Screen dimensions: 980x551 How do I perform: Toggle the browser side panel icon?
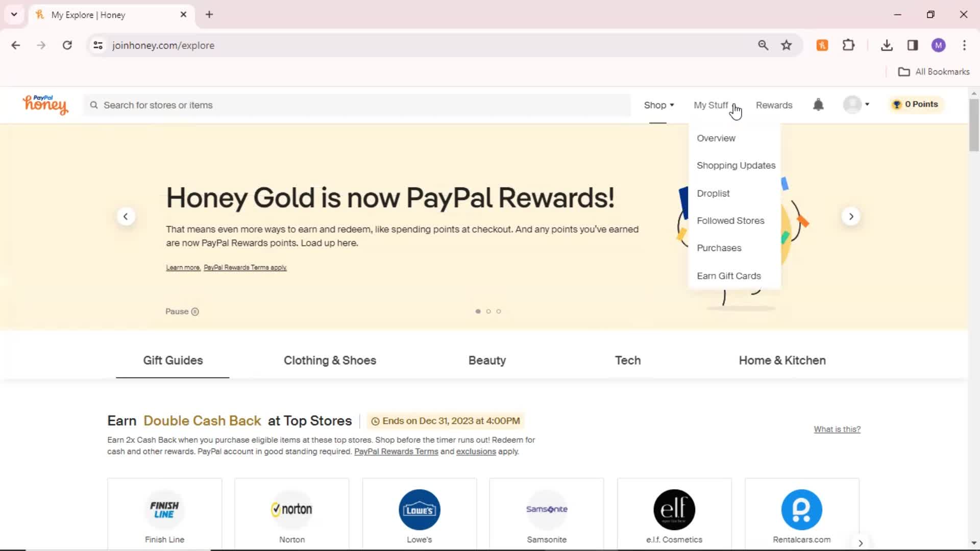coord(913,45)
